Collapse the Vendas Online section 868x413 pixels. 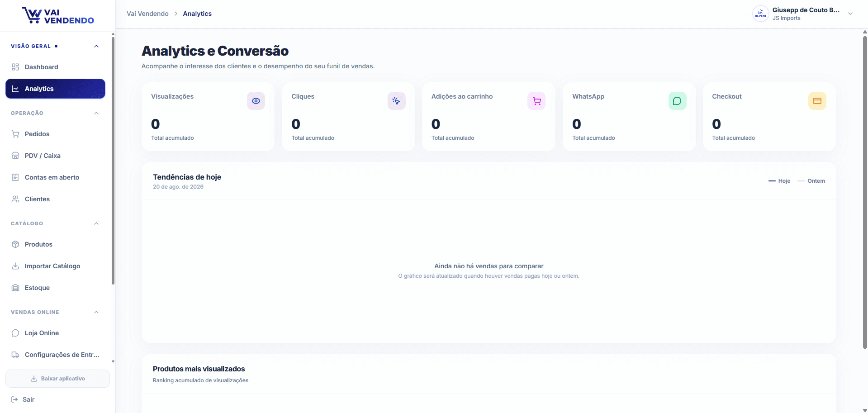96,312
